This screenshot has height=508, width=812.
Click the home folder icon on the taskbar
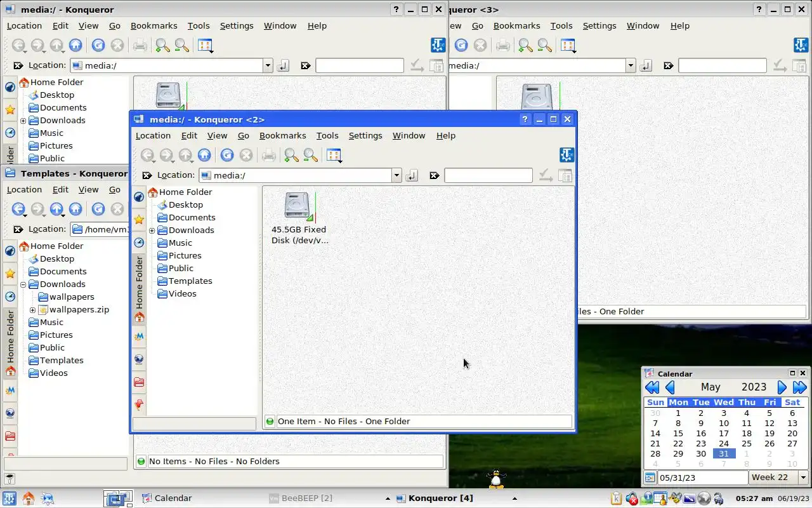click(29, 498)
